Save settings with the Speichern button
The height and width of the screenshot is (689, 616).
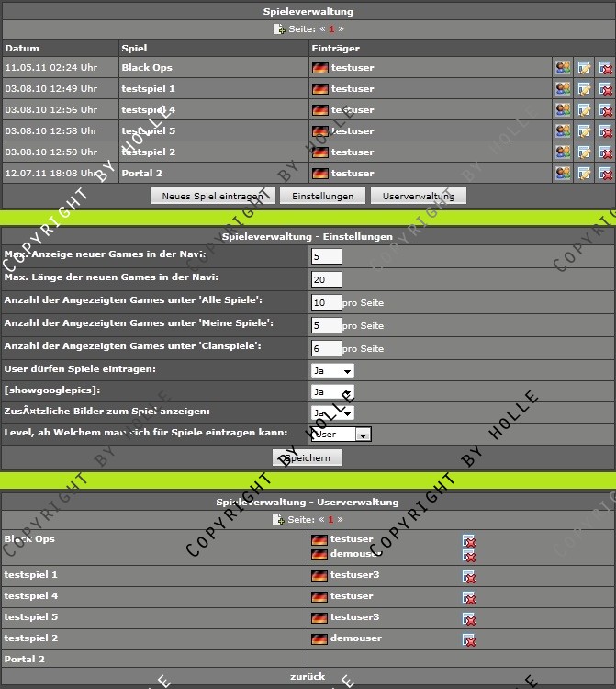click(308, 457)
